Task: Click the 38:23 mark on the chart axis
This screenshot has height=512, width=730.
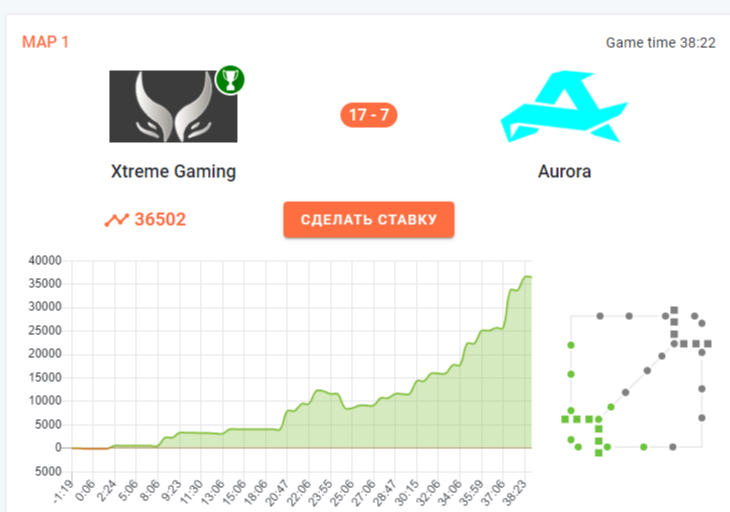Action: pyautogui.click(x=517, y=492)
